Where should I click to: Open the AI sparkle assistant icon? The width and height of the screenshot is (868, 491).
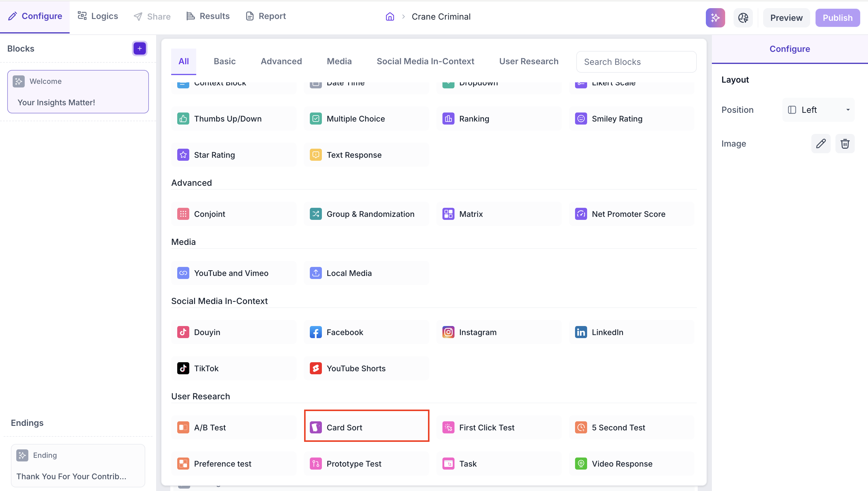[x=715, y=17]
